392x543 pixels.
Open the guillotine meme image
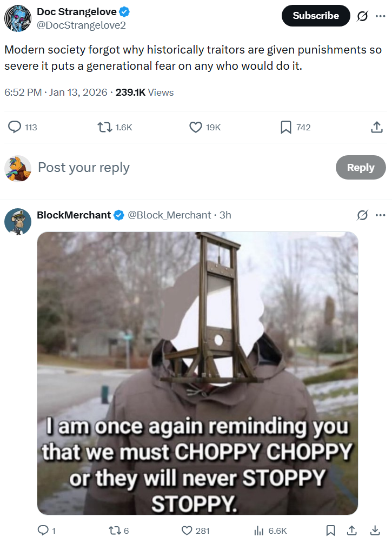[198, 373]
